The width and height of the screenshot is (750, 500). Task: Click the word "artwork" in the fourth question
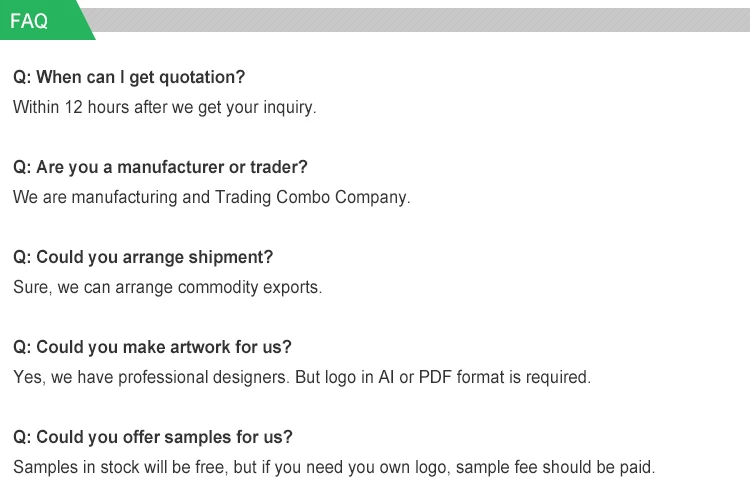[x=200, y=347]
